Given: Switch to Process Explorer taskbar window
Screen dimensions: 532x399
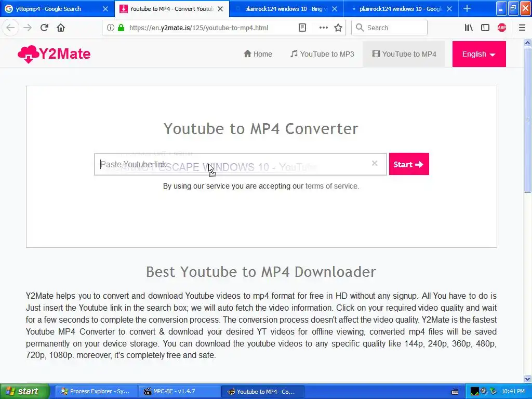Looking at the screenshot, I should click(x=96, y=392).
